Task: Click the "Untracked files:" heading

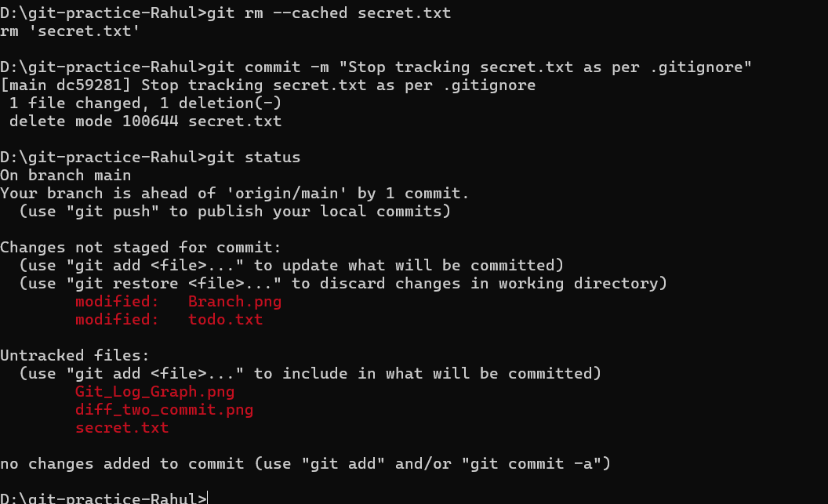Action: coord(74,356)
